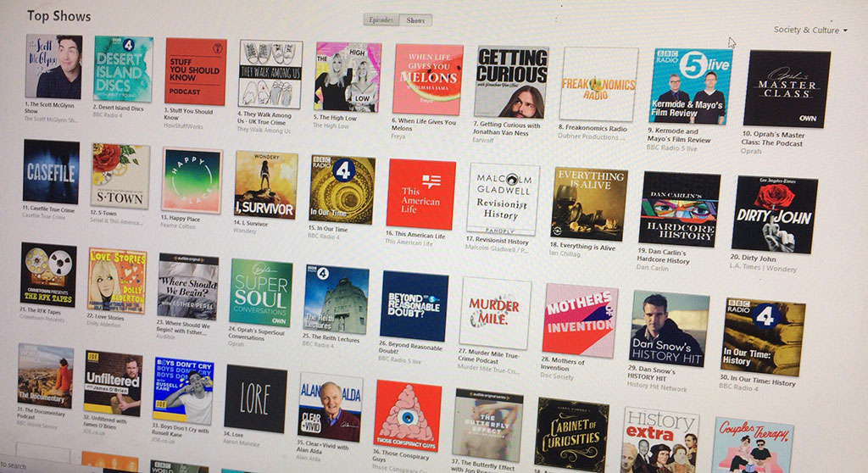Image resolution: width=868 pixels, height=473 pixels.
Task: Open Couples Therapy podcast artwork
Action: point(754,445)
